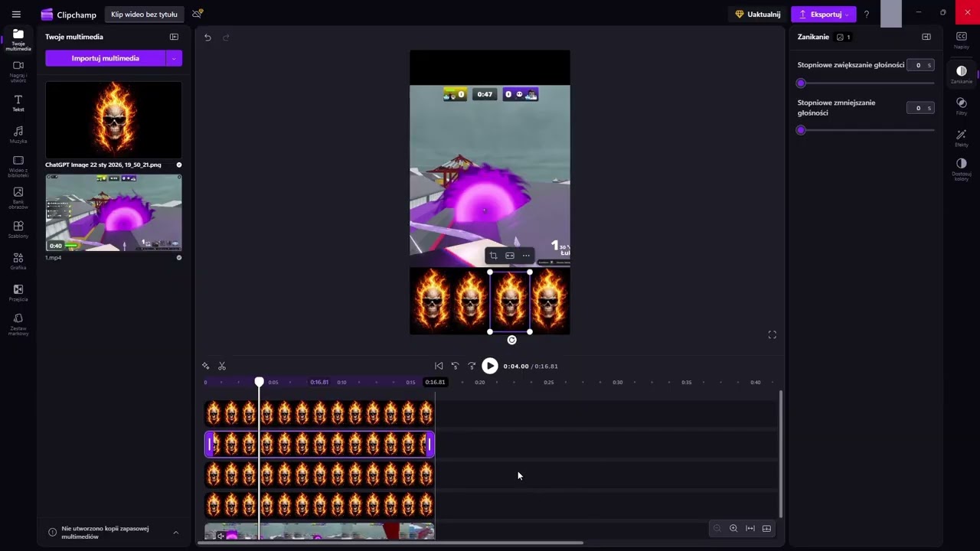Click the fit option on floating toolbar

pos(510,256)
